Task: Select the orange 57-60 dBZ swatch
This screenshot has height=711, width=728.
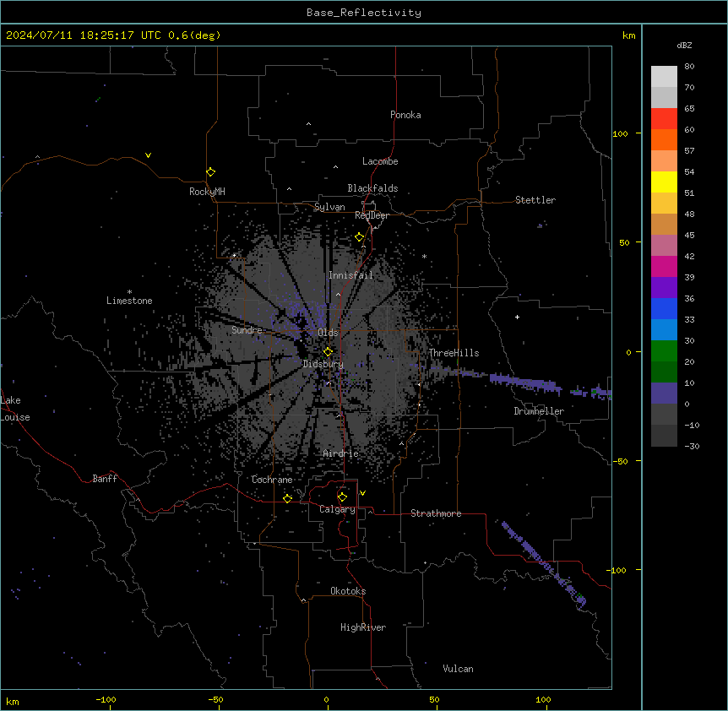Action: (x=664, y=139)
